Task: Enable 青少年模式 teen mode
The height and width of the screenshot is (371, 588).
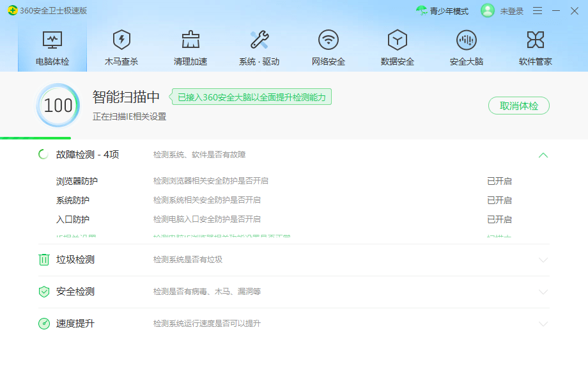Action: tap(447, 11)
